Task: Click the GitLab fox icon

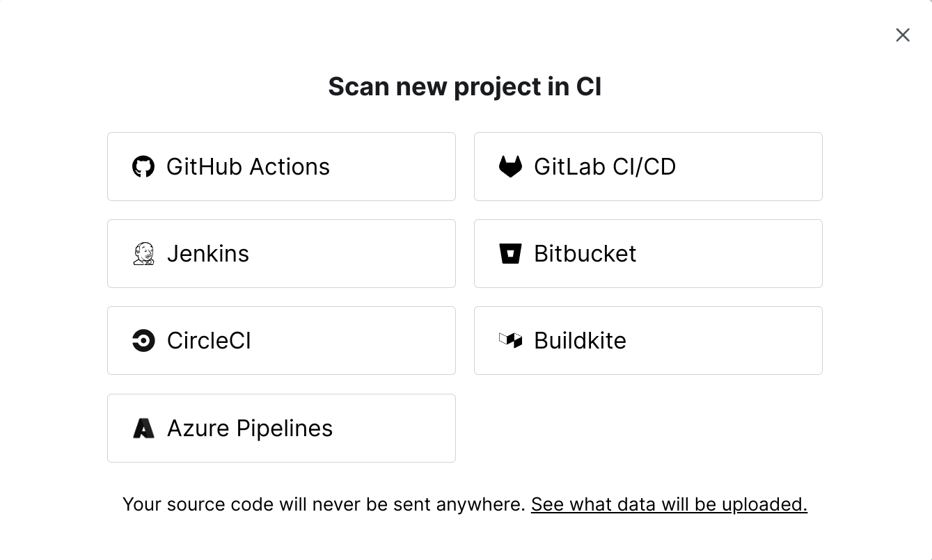Action: tap(510, 166)
